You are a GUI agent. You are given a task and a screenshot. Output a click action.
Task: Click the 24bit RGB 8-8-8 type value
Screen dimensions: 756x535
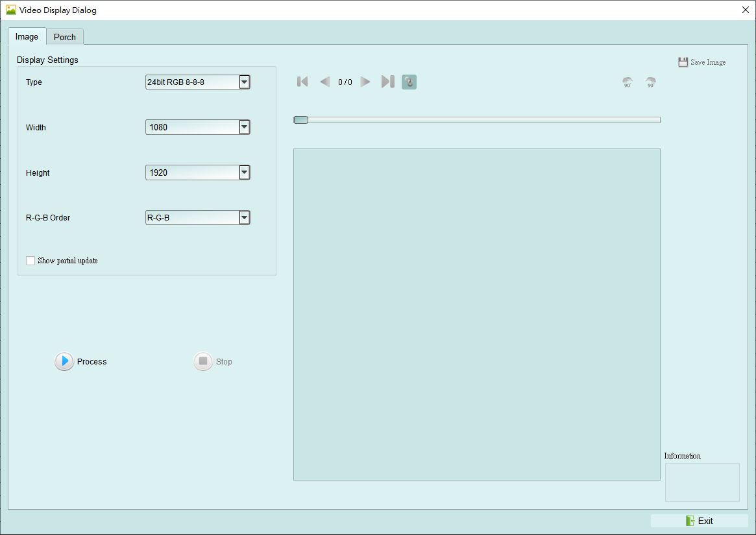pyautogui.click(x=192, y=82)
